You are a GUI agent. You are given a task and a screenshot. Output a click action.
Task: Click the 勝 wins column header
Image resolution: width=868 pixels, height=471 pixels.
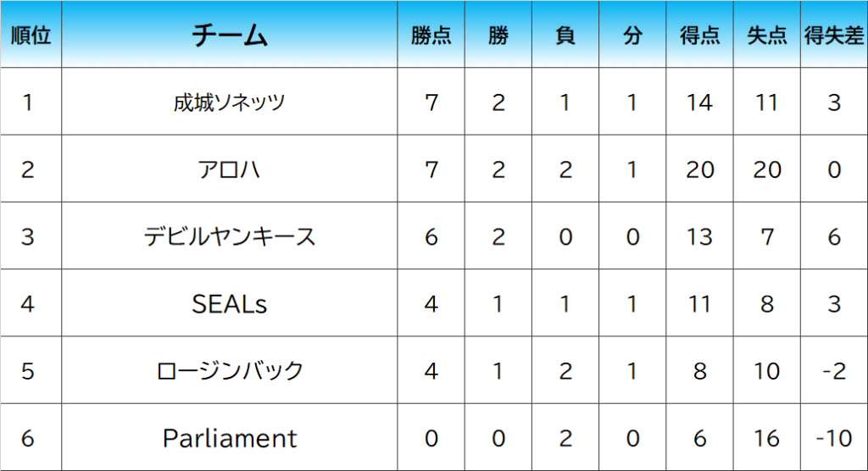click(x=498, y=36)
